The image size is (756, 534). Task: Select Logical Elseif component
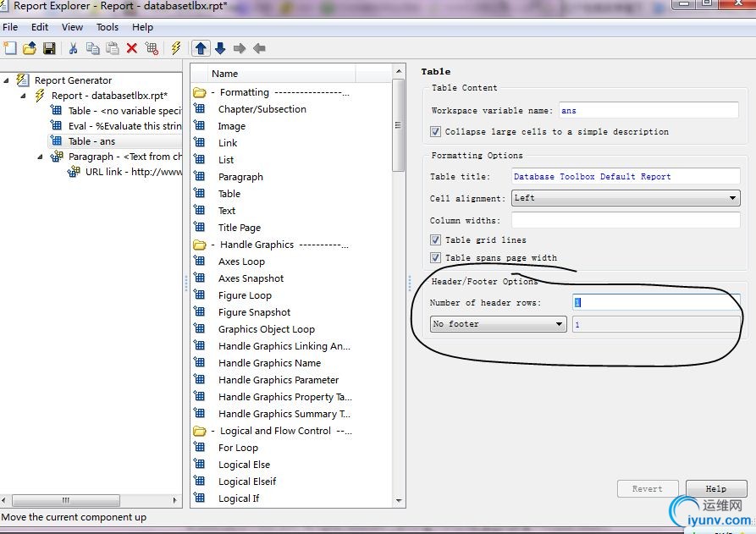tap(247, 482)
